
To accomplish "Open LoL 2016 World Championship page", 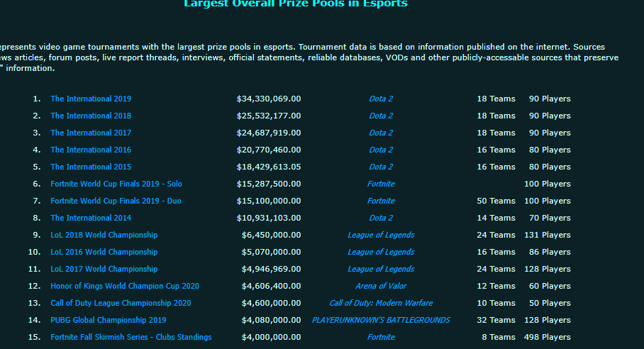I will [104, 252].
